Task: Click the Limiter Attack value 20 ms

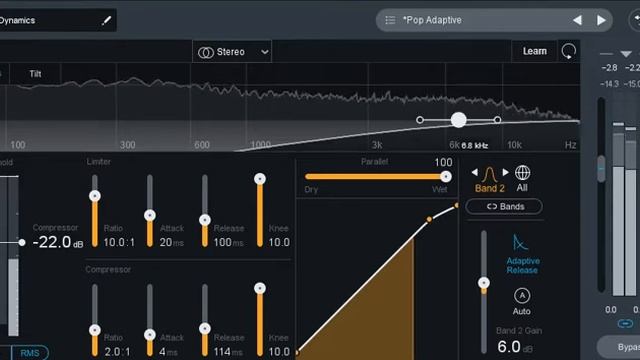Action: (171, 242)
